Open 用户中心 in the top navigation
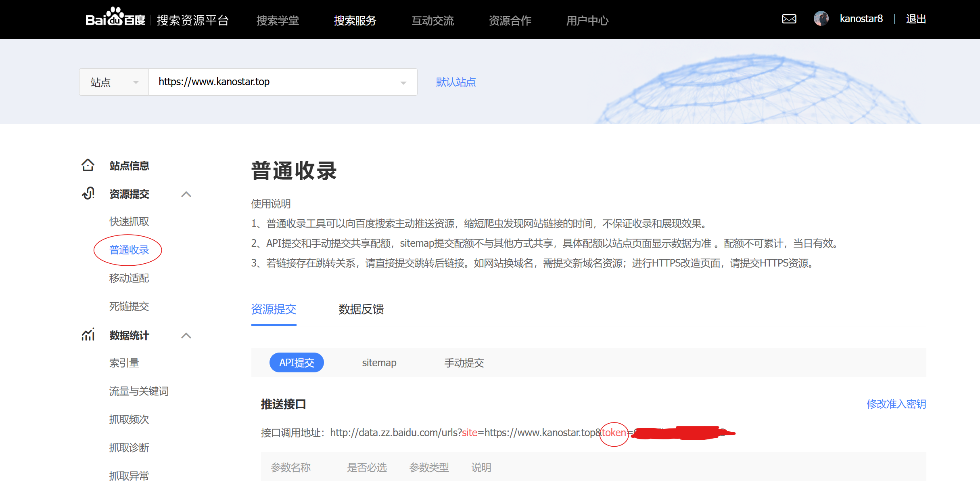This screenshot has width=980, height=481. pos(587,20)
